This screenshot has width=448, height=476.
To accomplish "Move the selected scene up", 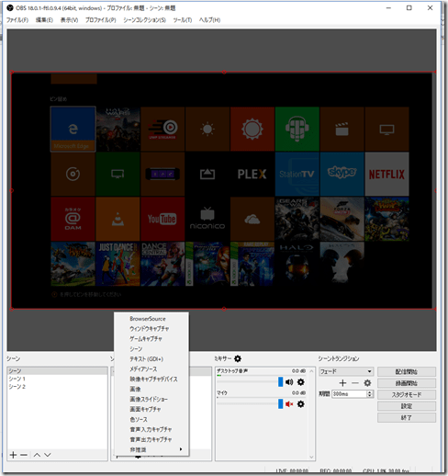I will 37,455.
